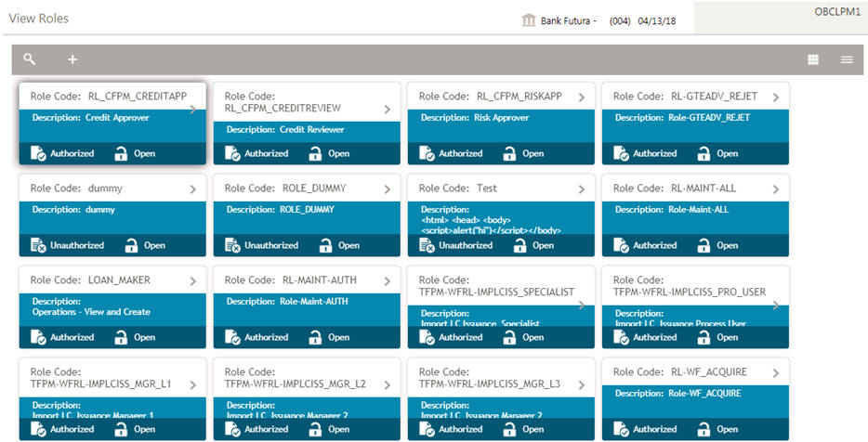Expand RL-GTEADV_REJET card chevron
The width and height of the screenshot is (868, 442).
click(x=776, y=97)
